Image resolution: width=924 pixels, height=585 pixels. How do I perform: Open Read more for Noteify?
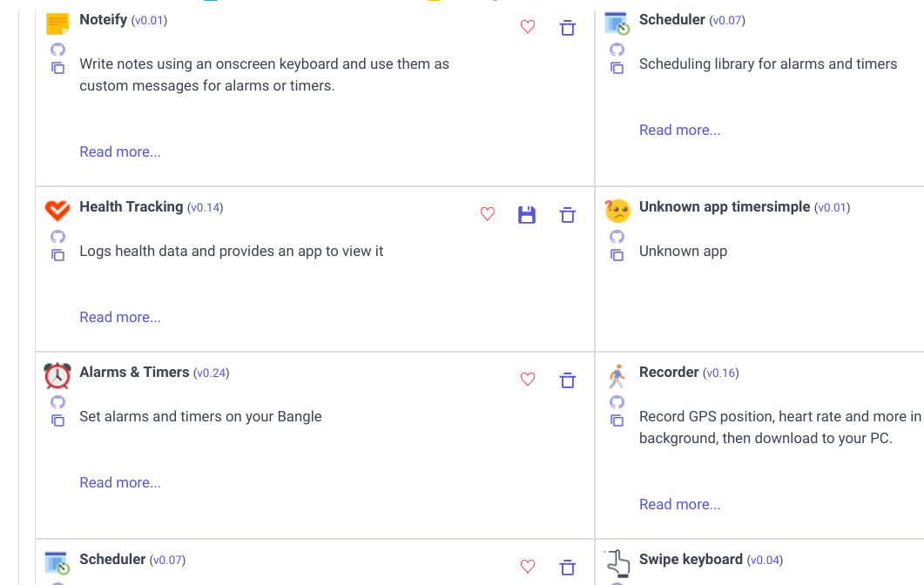click(x=120, y=152)
